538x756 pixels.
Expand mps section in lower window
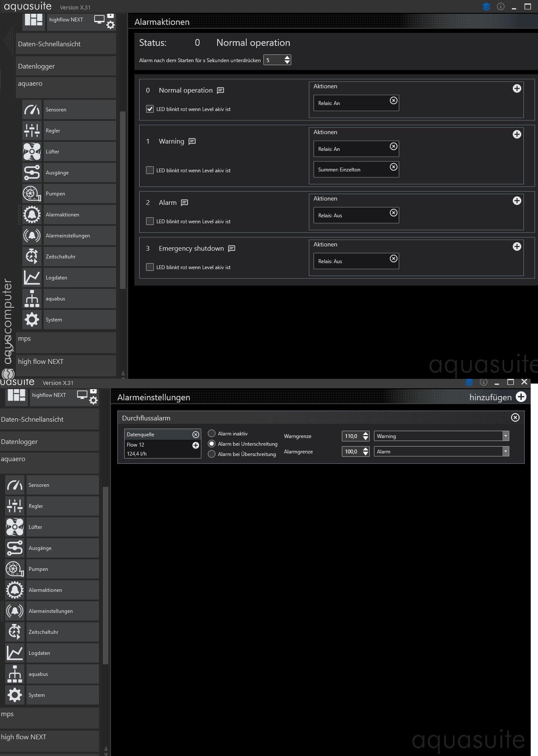click(x=49, y=718)
